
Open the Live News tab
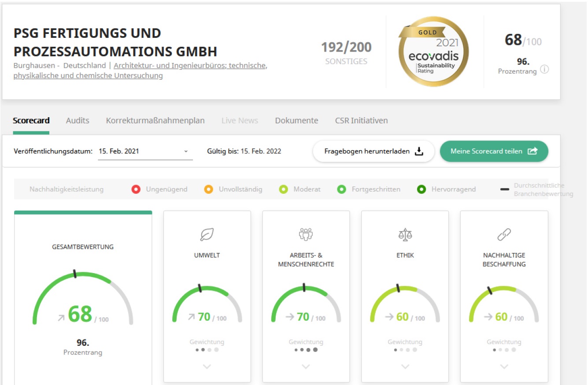pos(240,121)
